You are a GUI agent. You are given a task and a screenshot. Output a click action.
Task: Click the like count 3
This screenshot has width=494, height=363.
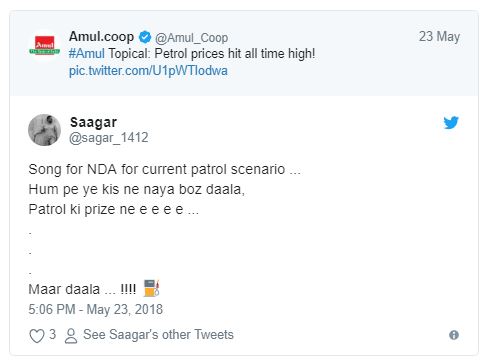[x=52, y=334]
